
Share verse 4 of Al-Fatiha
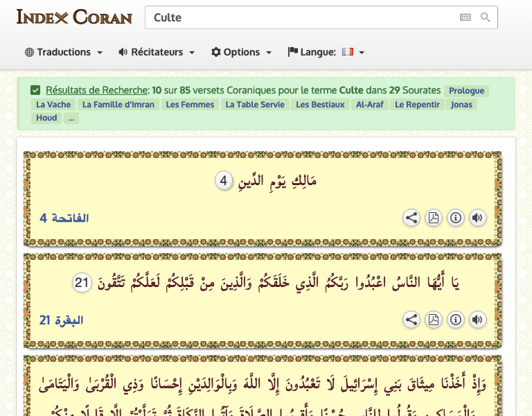point(411,218)
